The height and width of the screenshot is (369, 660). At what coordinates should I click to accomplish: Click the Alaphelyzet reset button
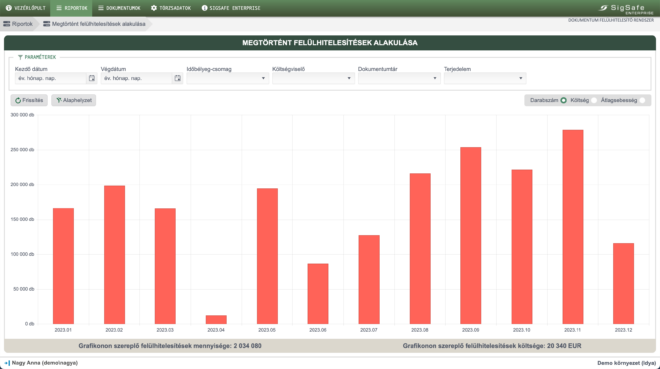(x=74, y=100)
